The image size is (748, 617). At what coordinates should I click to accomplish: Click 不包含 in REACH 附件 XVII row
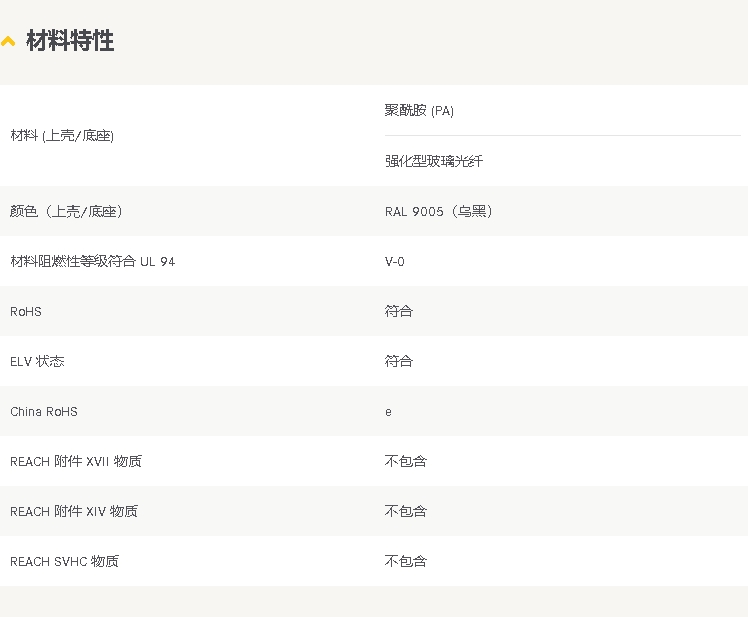(x=405, y=461)
